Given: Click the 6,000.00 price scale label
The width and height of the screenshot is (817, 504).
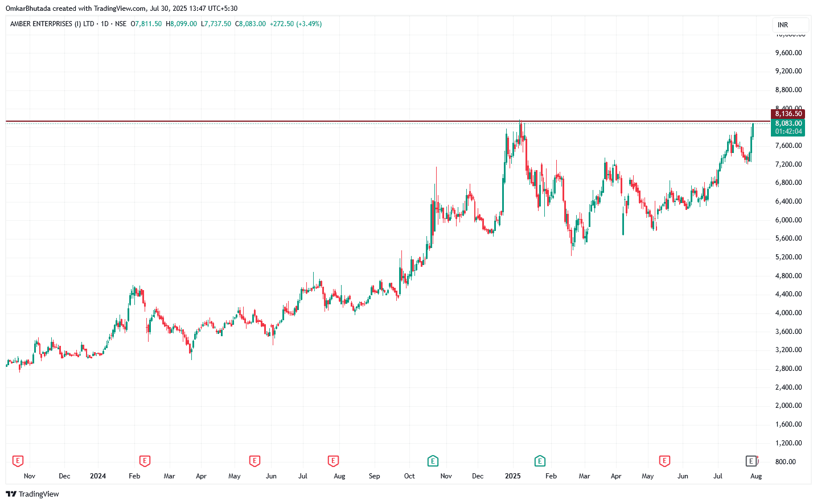Looking at the screenshot, I should click(x=789, y=220).
